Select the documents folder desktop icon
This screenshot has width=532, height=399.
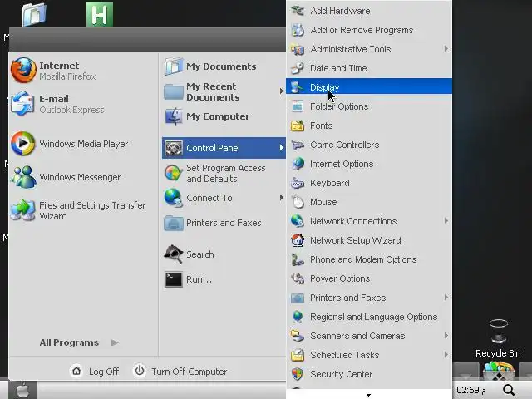coord(34,14)
